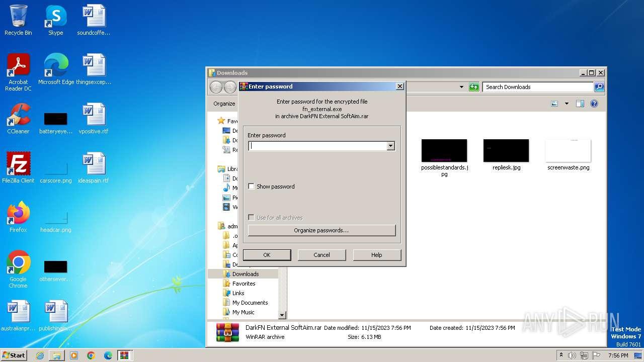The image size is (644, 362).
Task: Click the Action Center flag icon
Action: 596,355
